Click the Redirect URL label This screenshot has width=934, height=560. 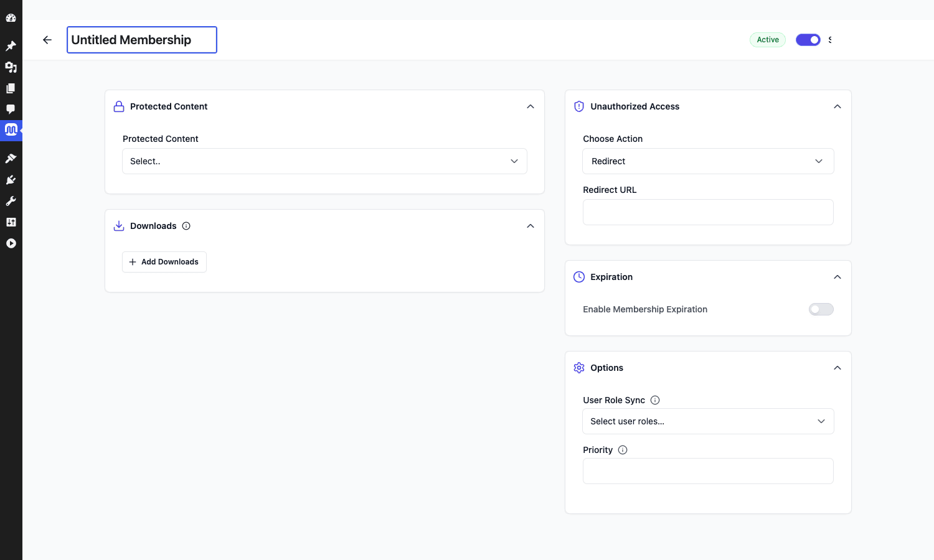click(x=610, y=190)
